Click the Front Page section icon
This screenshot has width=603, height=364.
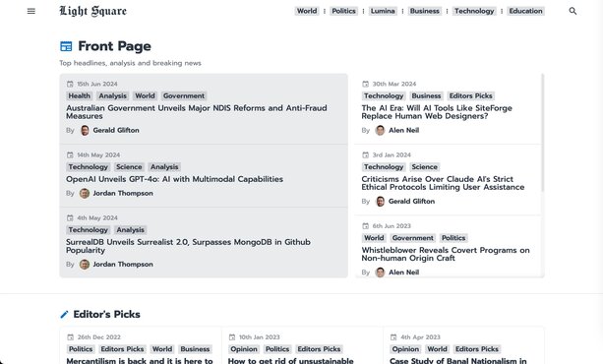pyautogui.click(x=66, y=46)
